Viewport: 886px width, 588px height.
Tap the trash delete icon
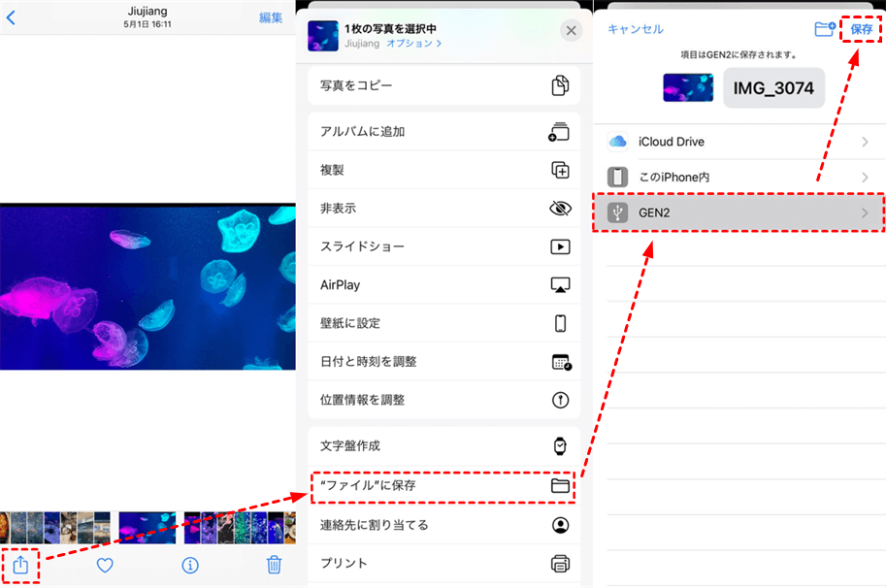click(x=275, y=565)
